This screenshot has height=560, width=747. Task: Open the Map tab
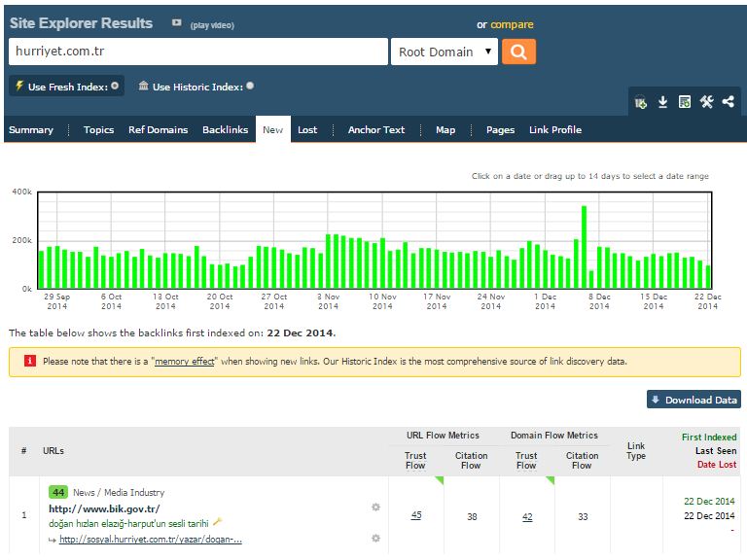[x=445, y=129]
